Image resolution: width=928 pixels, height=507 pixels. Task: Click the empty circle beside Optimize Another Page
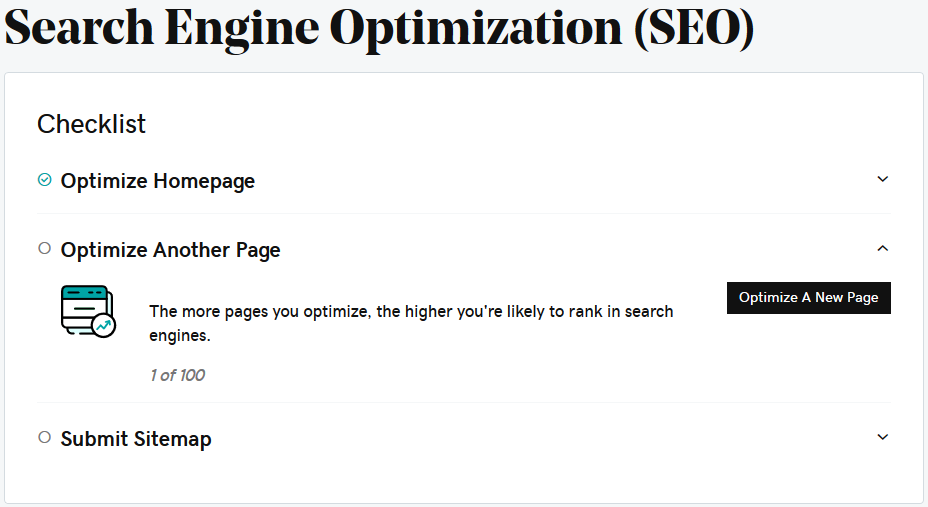coord(44,248)
